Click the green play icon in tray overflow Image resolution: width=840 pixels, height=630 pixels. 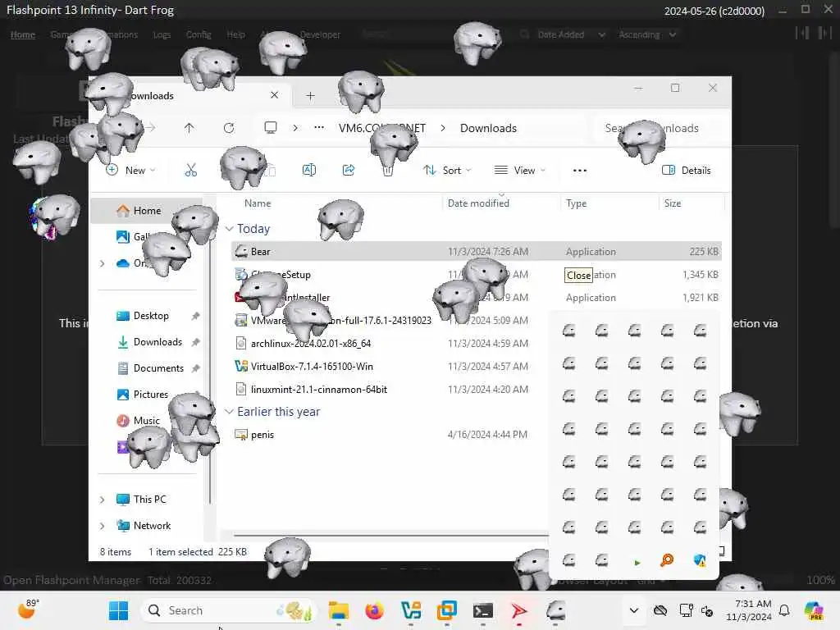tap(637, 563)
